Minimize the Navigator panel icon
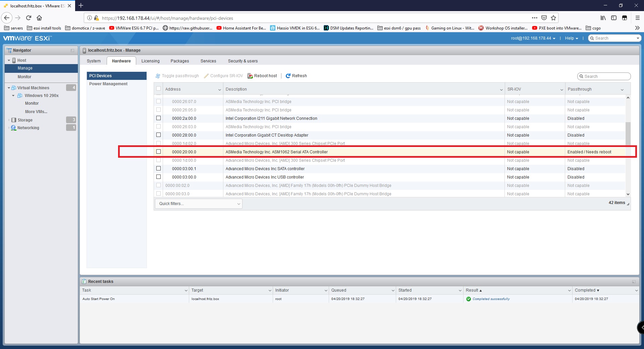644x349 pixels. (72, 50)
